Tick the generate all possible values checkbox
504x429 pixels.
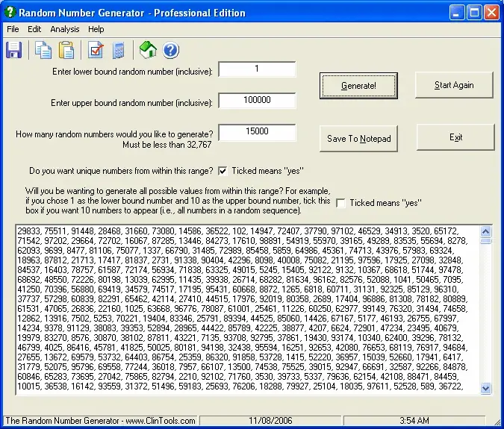tap(340, 203)
